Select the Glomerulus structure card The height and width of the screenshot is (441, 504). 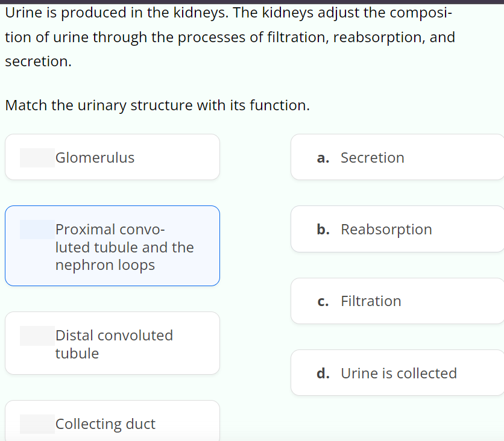click(x=112, y=157)
